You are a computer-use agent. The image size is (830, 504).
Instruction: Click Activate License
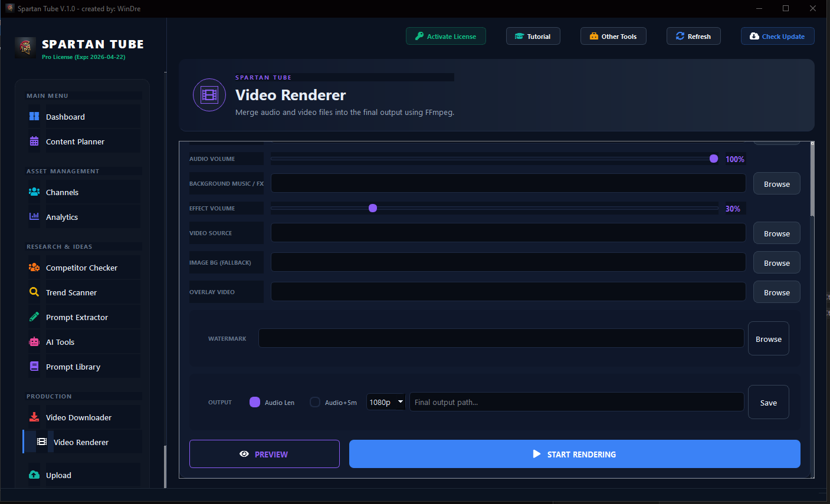446,36
